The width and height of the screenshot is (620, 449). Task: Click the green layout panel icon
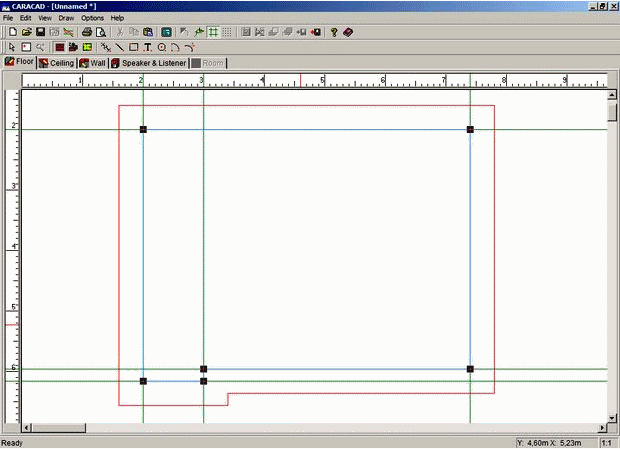[87, 47]
